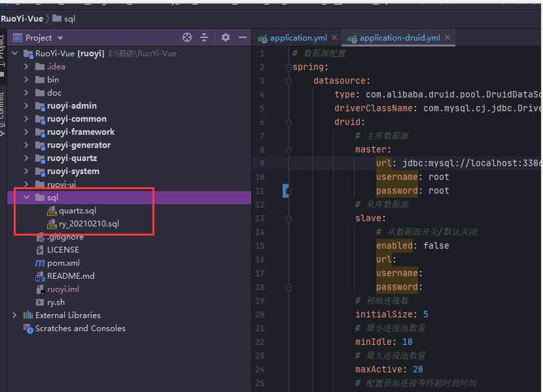This screenshot has height=392, width=543.
Task: Select README.md in the tree
Action: [x=71, y=276]
